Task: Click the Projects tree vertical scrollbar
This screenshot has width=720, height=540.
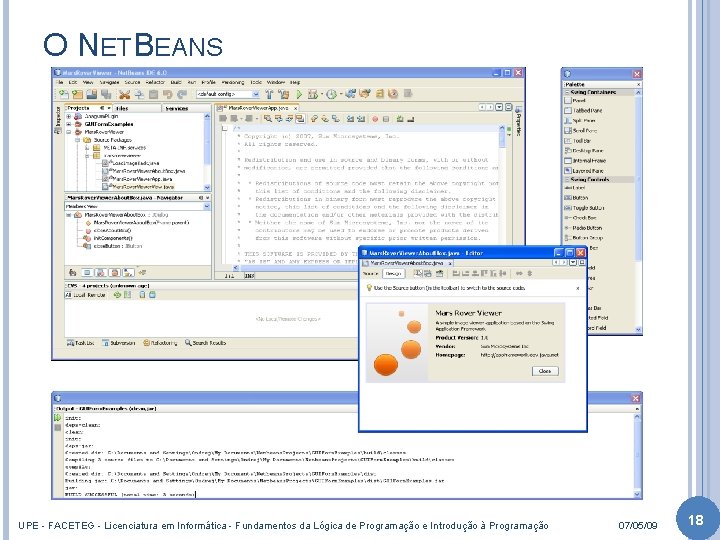Action: pos(207,152)
